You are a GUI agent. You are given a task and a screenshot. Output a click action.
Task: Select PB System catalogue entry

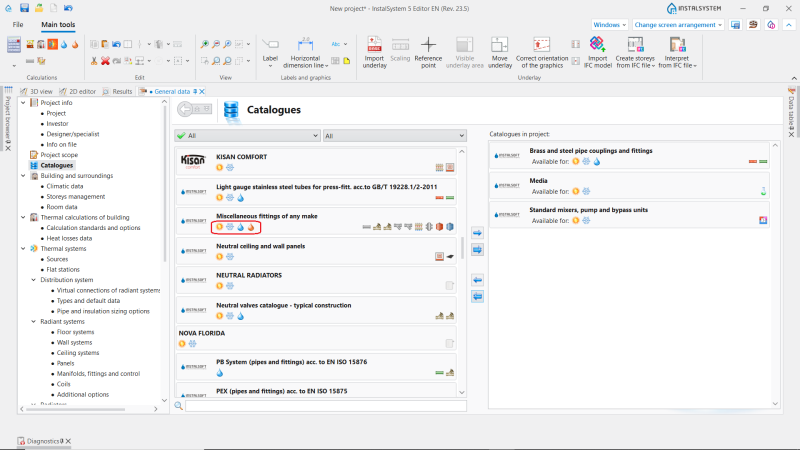coord(316,367)
